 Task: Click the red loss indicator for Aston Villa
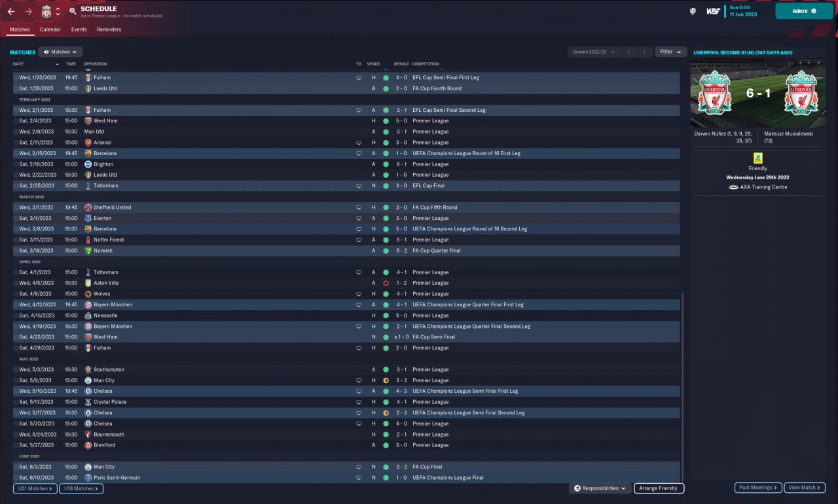click(386, 283)
